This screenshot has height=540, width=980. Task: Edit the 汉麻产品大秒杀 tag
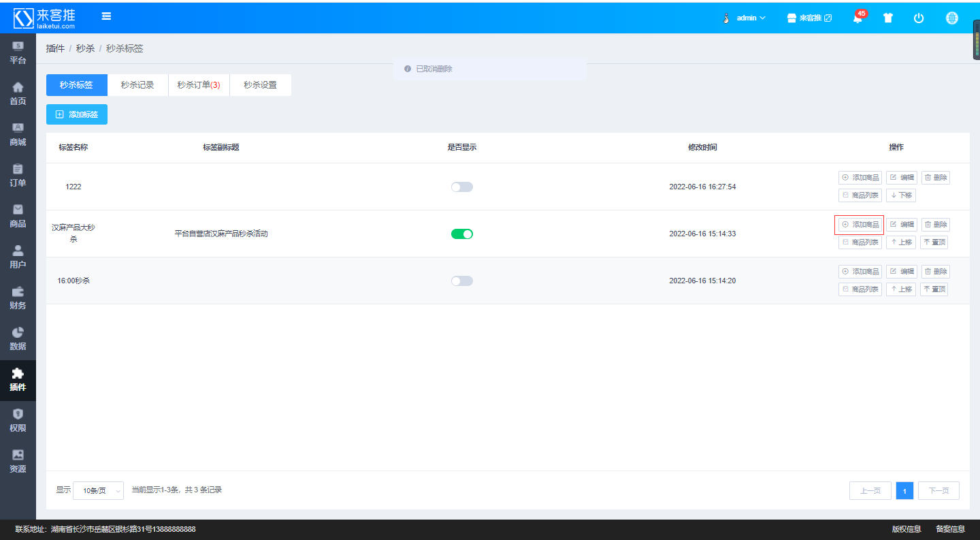[x=901, y=225]
